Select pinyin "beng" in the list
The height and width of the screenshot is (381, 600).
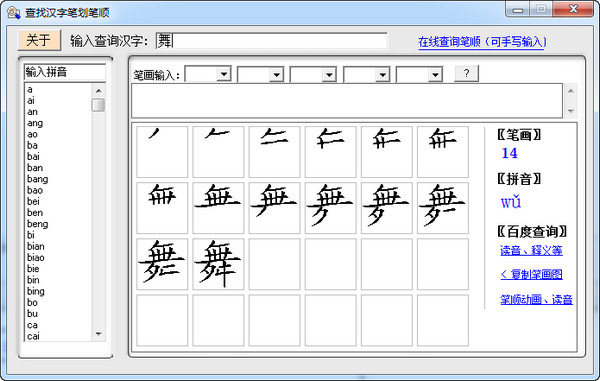click(x=38, y=224)
